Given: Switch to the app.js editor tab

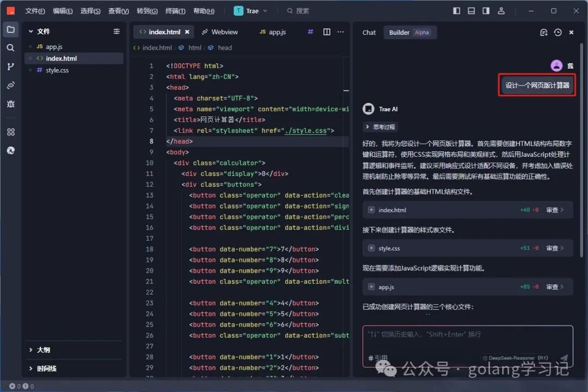Looking at the screenshot, I should click(273, 32).
